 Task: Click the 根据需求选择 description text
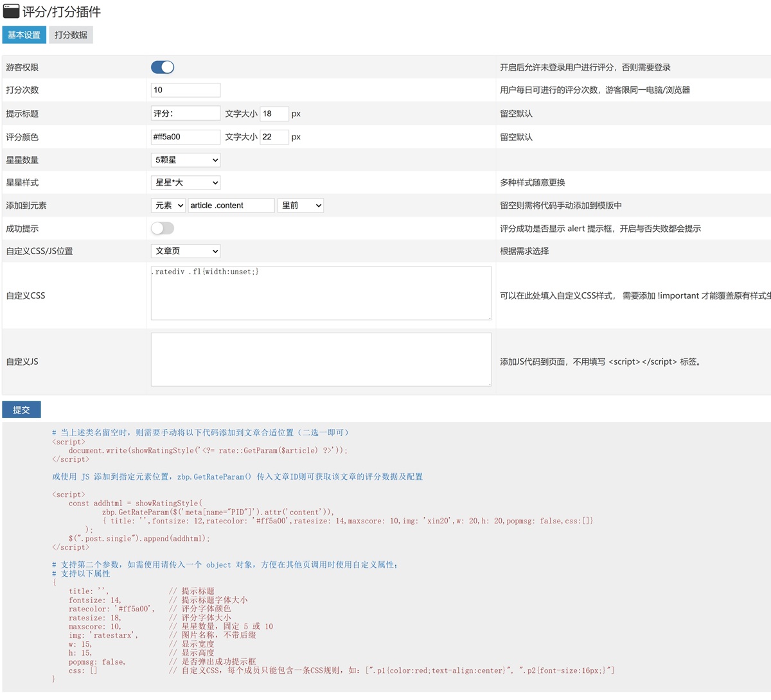(524, 251)
